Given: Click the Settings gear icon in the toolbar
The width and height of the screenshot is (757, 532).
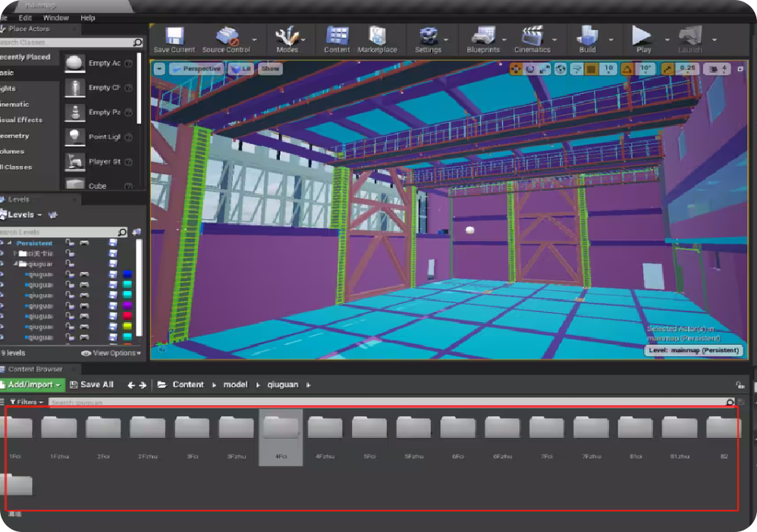Looking at the screenshot, I should click(x=428, y=37).
